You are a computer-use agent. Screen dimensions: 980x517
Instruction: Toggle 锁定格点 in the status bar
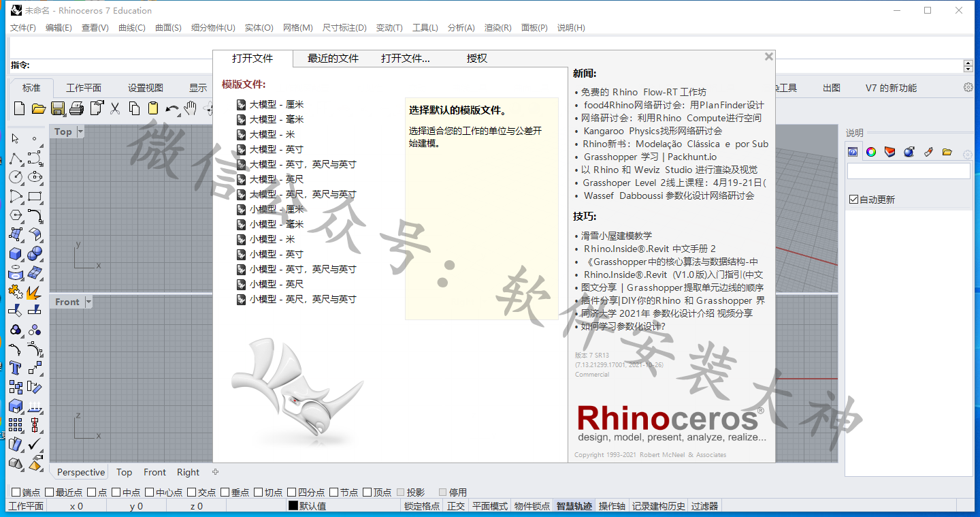pos(422,506)
